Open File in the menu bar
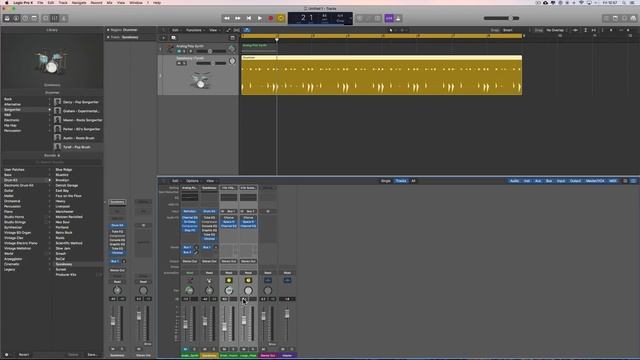Image resolution: width=640 pixels, height=360 pixels. [x=40, y=2]
